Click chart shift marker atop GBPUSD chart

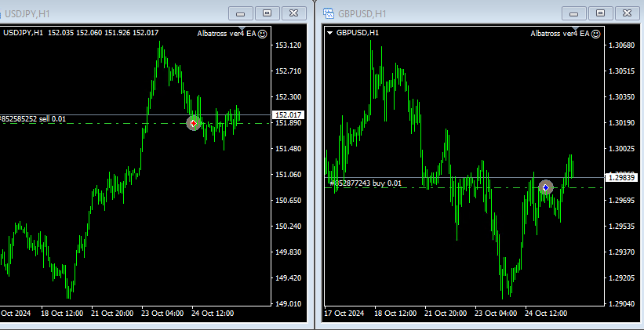click(x=575, y=28)
